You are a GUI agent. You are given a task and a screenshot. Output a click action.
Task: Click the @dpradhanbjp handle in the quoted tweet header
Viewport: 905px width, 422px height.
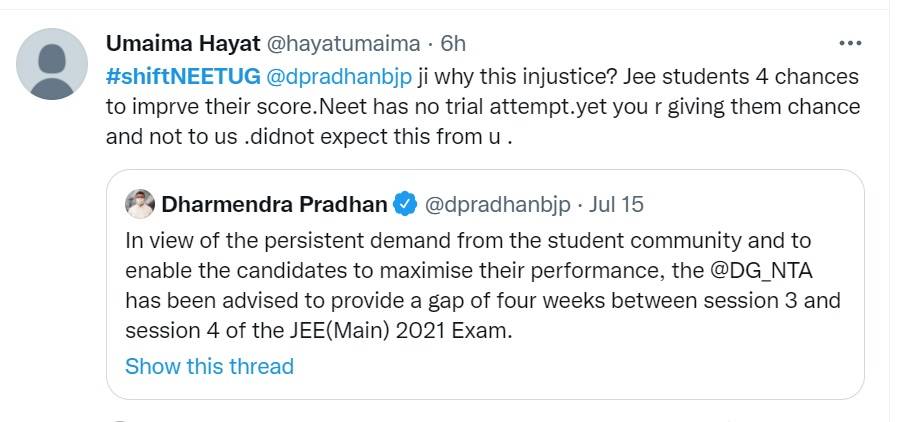point(498,205)
